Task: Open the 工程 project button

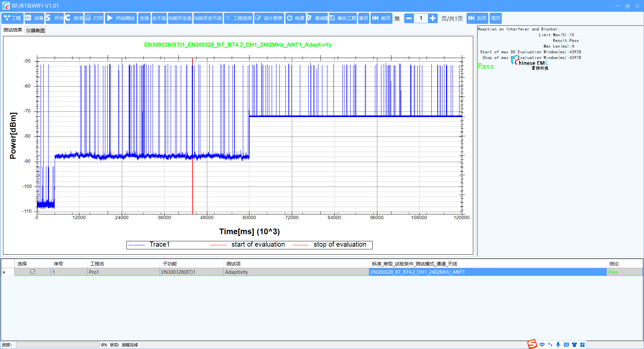Action: (x=12, y=18)
